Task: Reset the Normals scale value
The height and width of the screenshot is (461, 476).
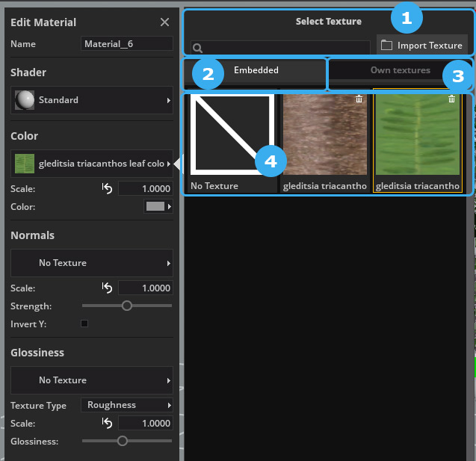Action: tap(107, 288)
